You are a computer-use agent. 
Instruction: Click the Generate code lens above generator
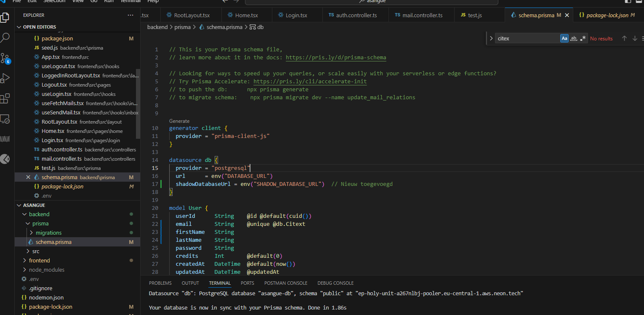point(179,121)
